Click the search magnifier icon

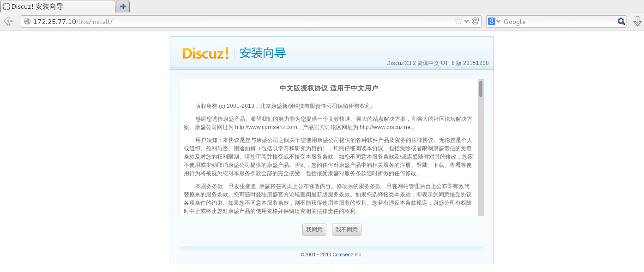click(x=621, y=21)
